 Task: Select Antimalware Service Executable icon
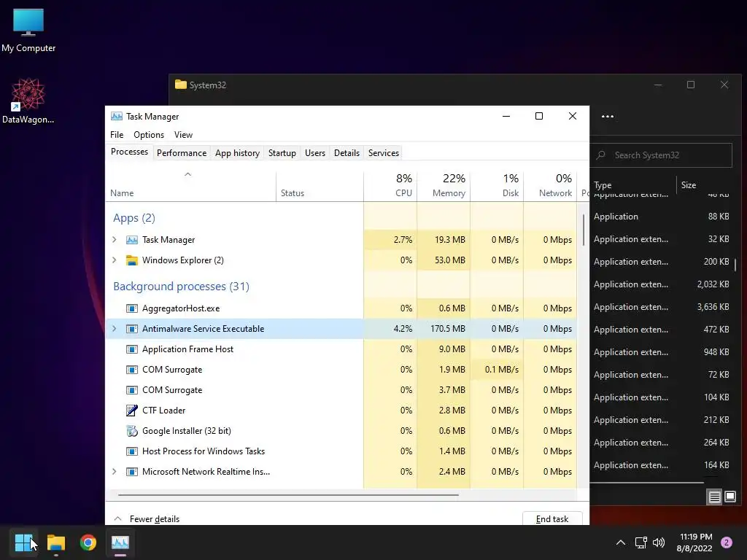click(x=131, y=329)
